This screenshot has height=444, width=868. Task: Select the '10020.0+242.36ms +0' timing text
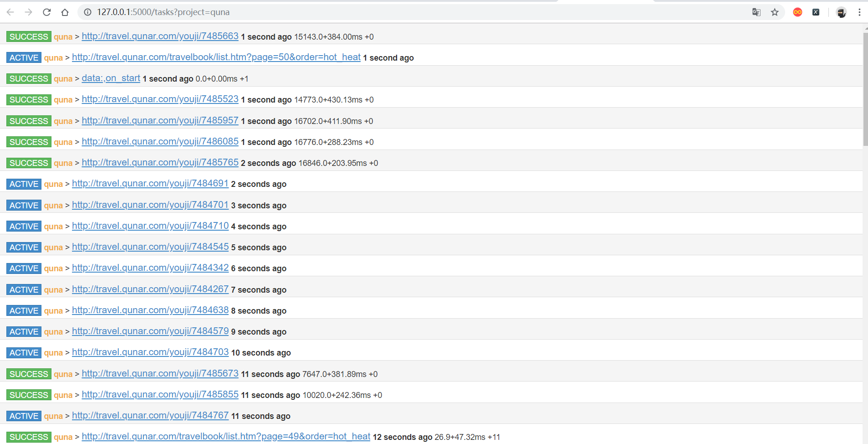click(342, 395)
